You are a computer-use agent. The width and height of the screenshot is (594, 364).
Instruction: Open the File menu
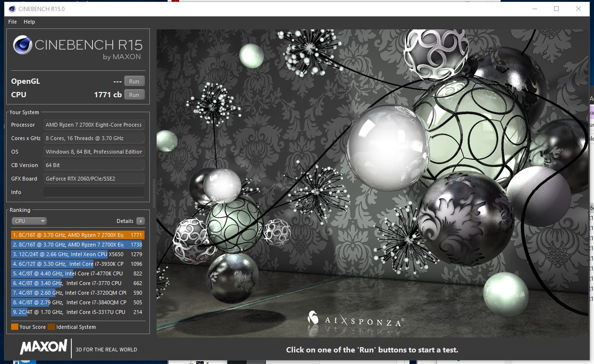12,22
